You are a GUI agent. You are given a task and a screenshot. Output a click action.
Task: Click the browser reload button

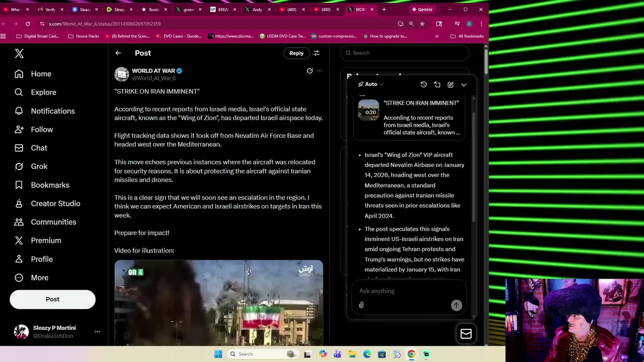(28, 24)
